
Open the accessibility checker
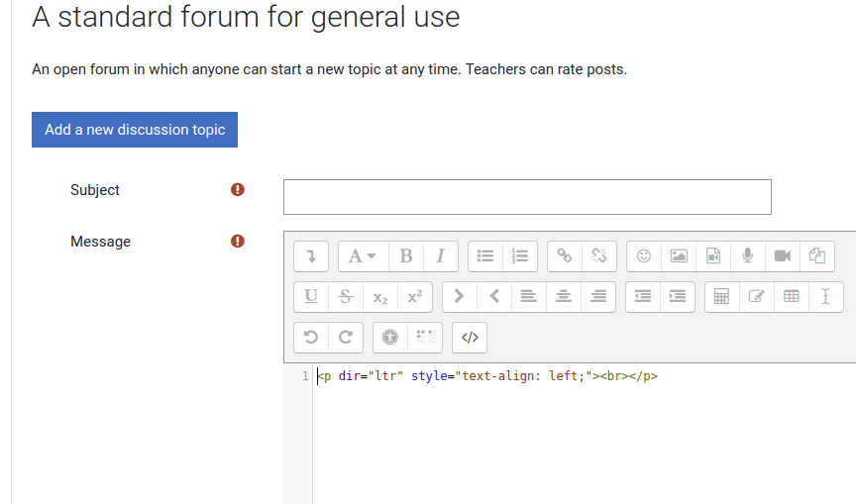pyautogui.click(x=390, y=337)
